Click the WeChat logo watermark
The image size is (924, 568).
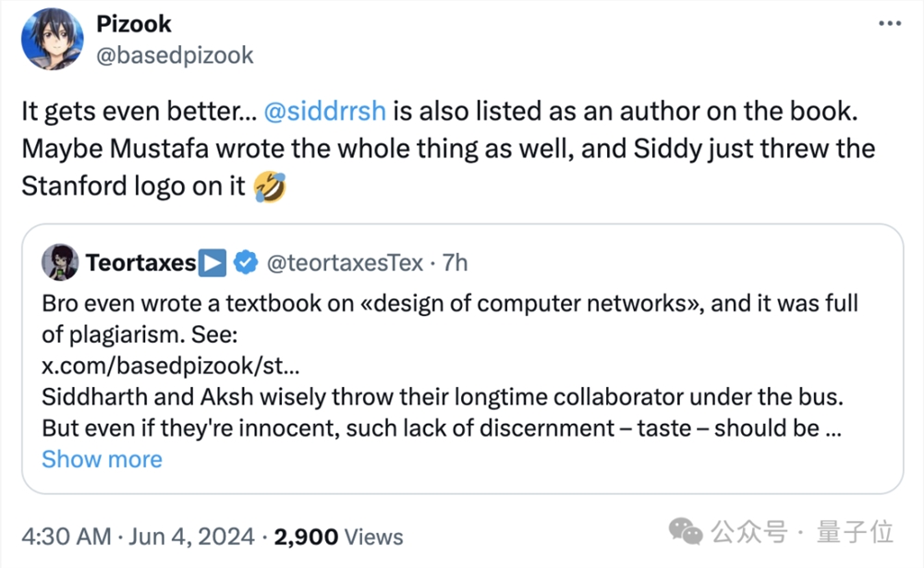687,531
